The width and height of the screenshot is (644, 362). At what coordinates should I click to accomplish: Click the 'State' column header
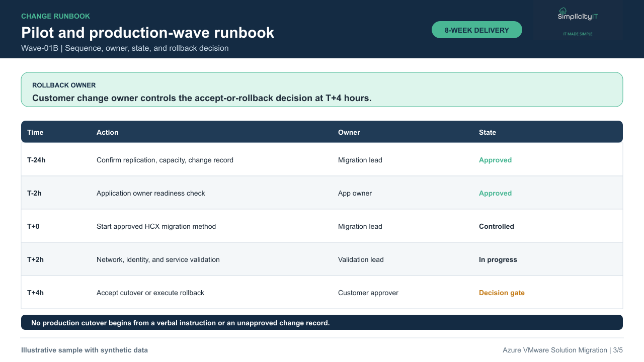[x=488, y=132]
